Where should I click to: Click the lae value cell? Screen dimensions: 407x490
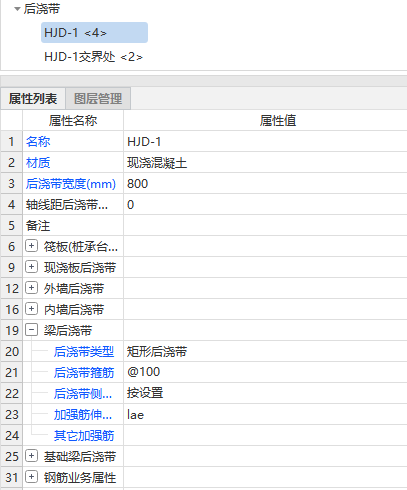pos(265,415)
